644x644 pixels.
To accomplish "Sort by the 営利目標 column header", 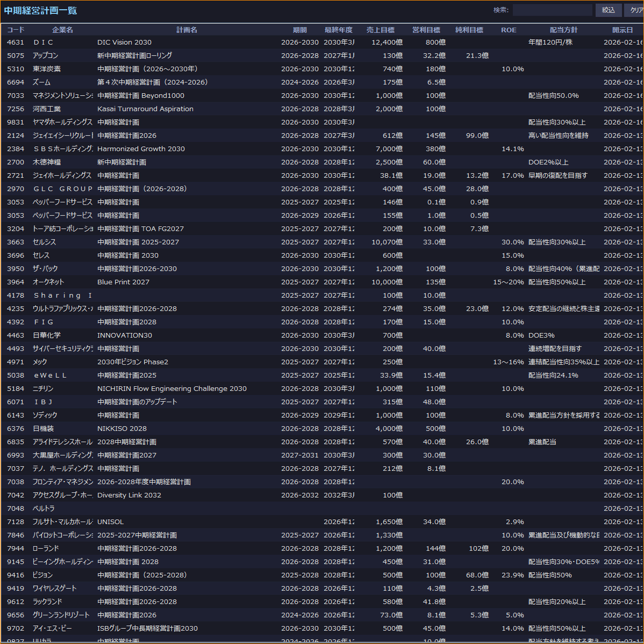I will (426, 30).
